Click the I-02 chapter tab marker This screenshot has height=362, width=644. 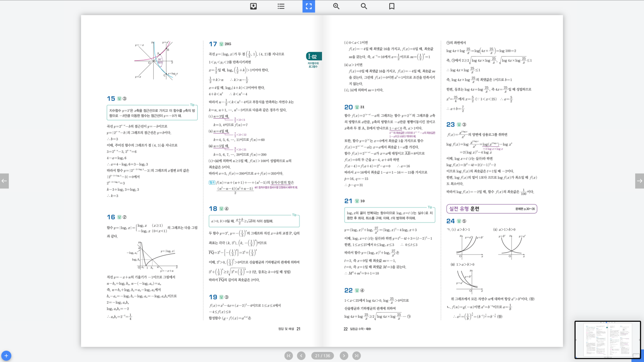pos(314,57)
